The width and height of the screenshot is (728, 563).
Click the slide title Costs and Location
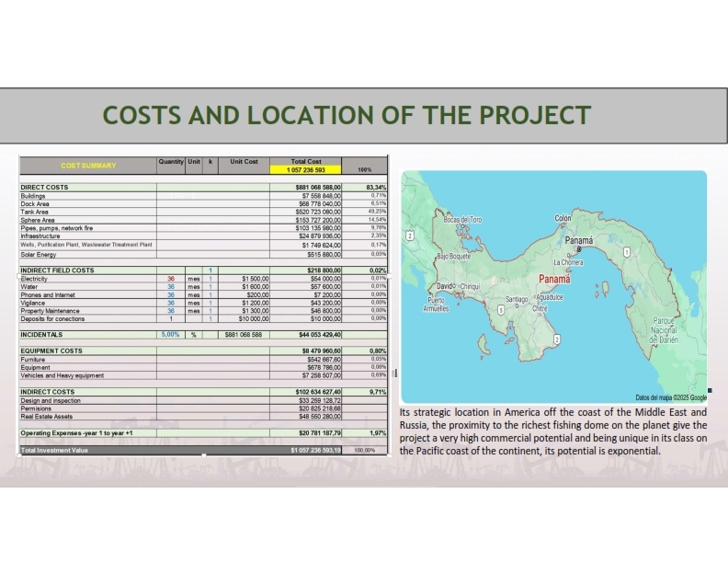tap(347, 115)
